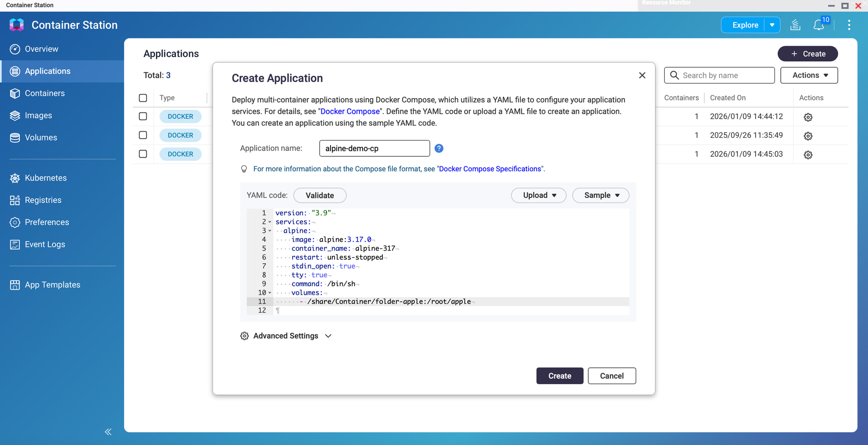This screenshot has height=445, width=868.
Task: Expand Advanced Settings section
Action: point(286,336)
